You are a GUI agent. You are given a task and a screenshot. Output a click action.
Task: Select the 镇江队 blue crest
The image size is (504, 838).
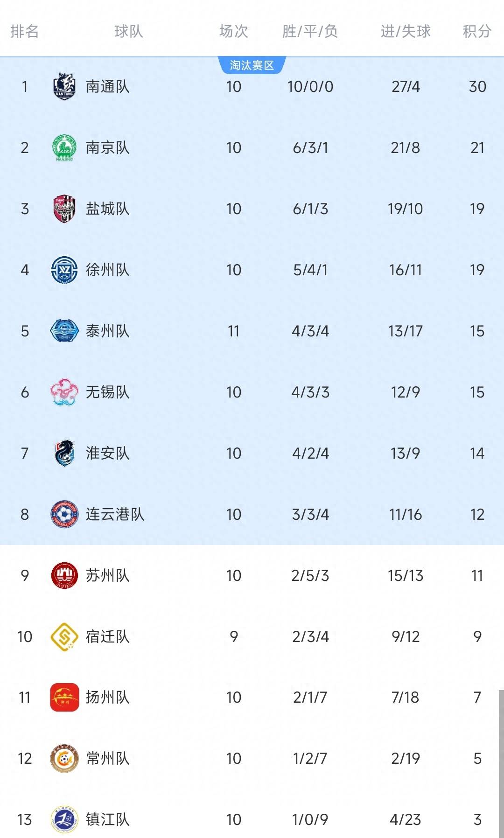[x=64, y=819]
